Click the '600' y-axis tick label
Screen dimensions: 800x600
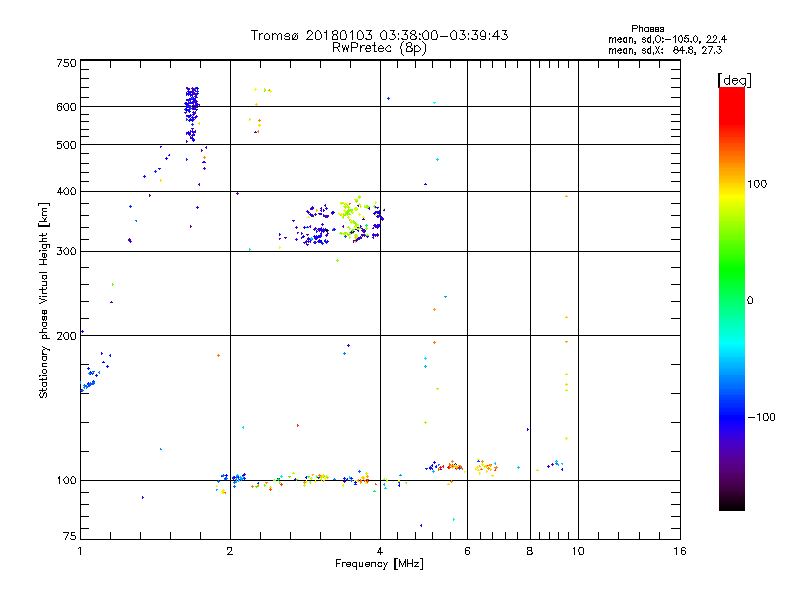[66, 107]
